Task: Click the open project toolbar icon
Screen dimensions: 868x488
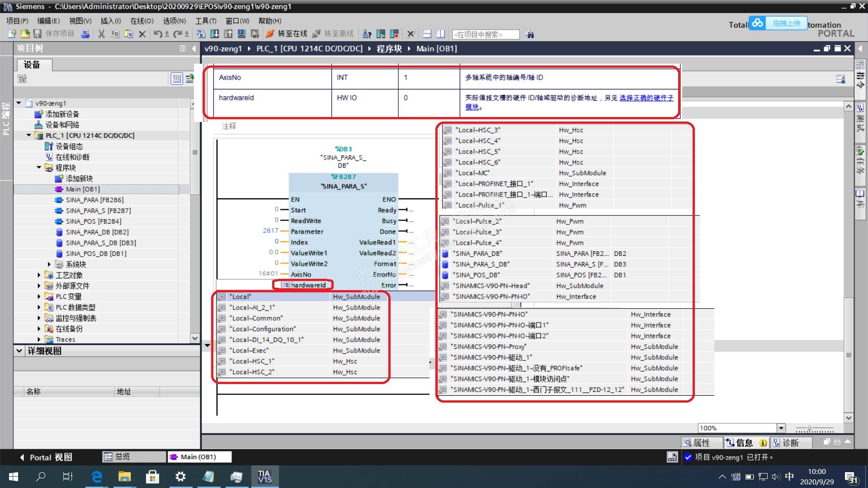Action: pyautogui.click(x=25, y=34)
